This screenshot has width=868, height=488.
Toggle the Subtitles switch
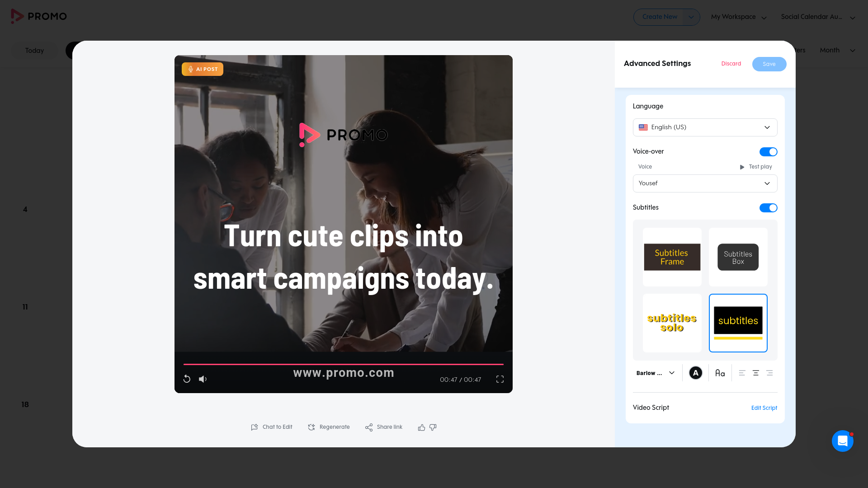tap(768, 208)
